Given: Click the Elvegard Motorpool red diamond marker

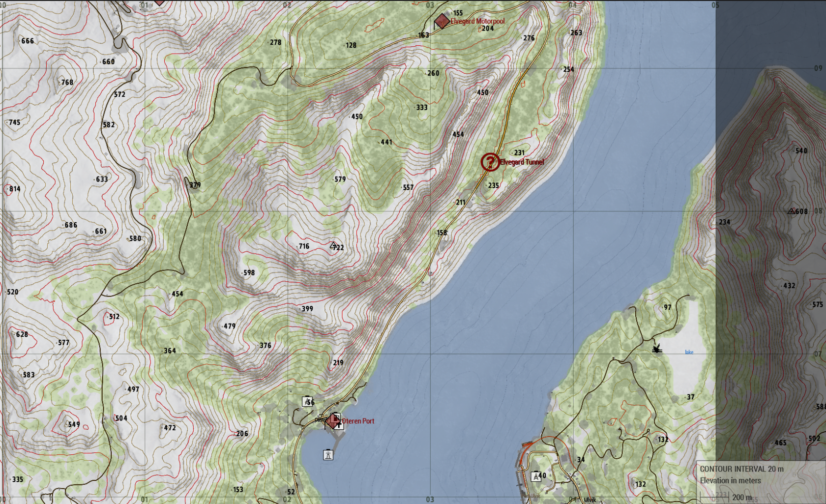Looking at the screenshot, I should pos(442,21).
